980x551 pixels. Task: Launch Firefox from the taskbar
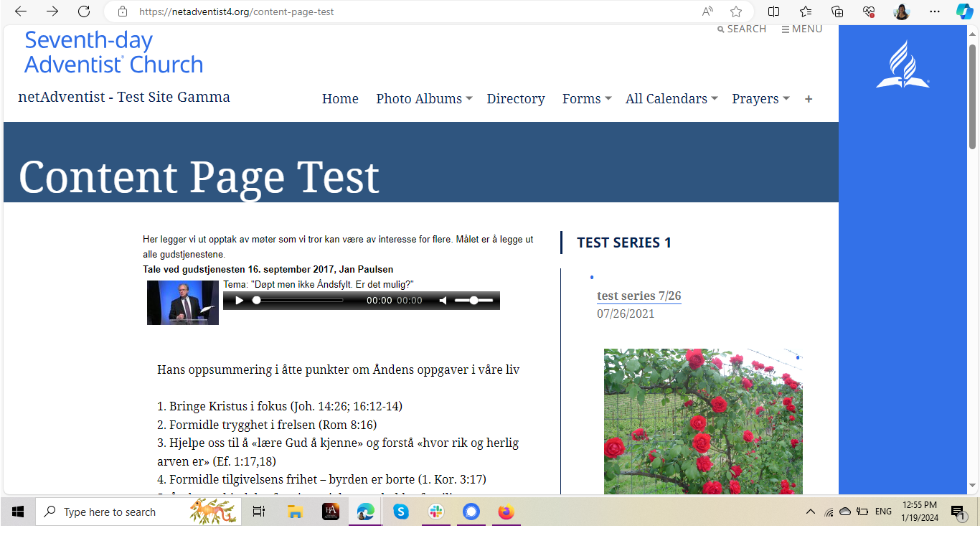coord(507,512)
